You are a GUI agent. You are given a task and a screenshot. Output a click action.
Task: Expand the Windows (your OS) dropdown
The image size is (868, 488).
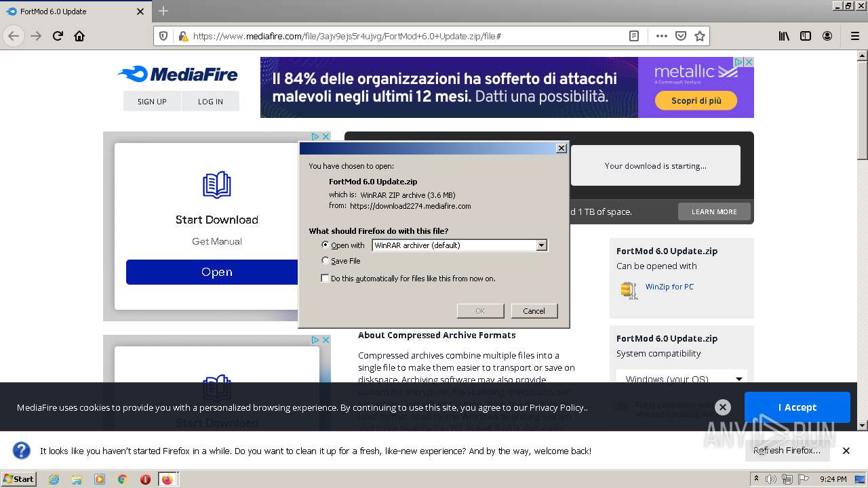[x=682, y=379]
